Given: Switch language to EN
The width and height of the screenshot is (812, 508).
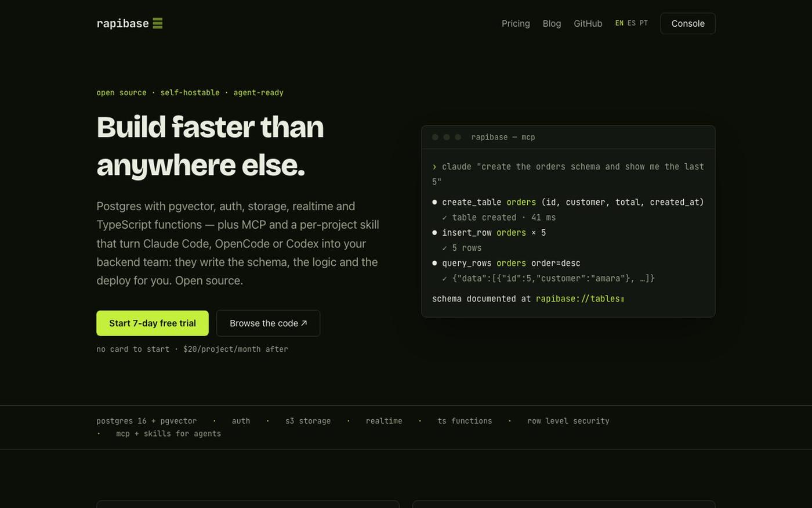Looking at the screenshot, I should [x=619, y=23].
